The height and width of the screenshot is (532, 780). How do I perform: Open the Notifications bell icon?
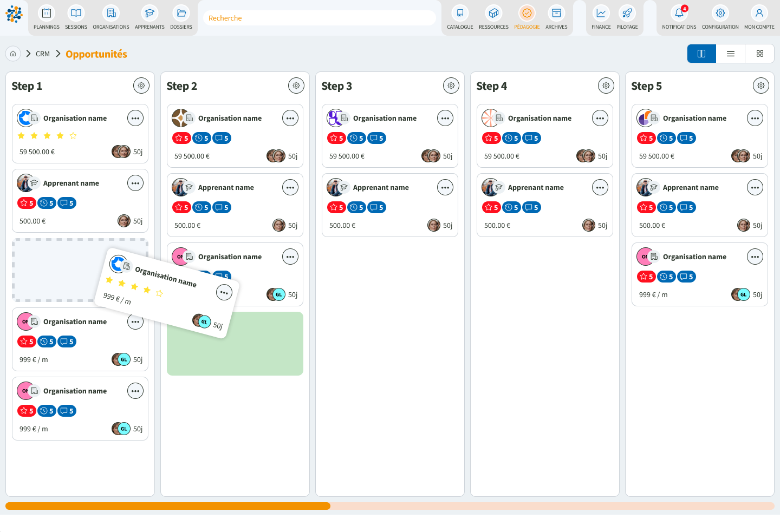tap(679, 13)
